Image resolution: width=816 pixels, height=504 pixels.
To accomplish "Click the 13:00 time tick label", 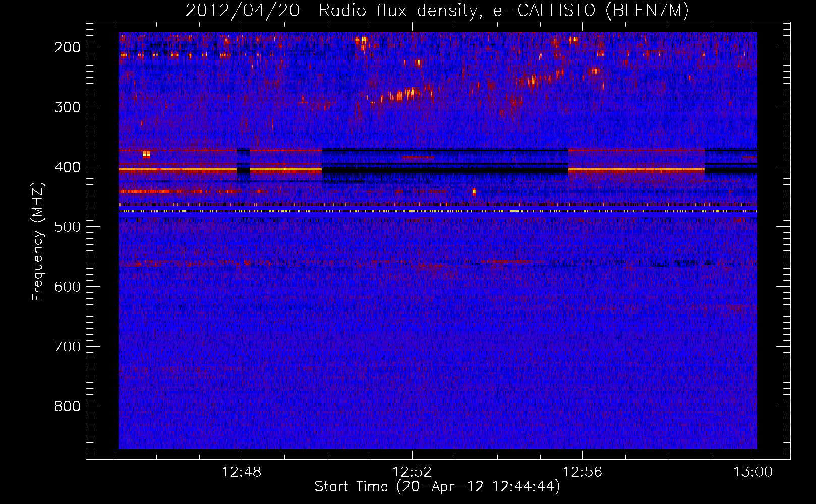I will click(x=753, y=472).
